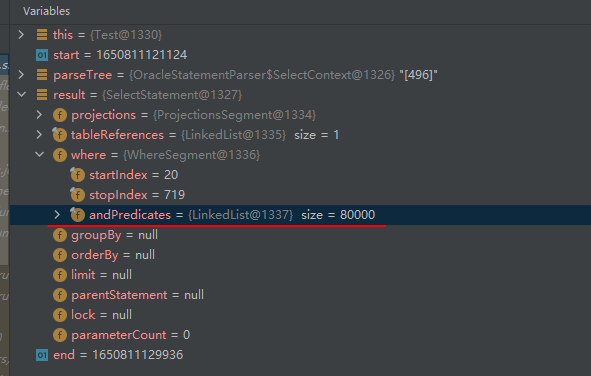Select the stopIndex field name

point(118,195)
